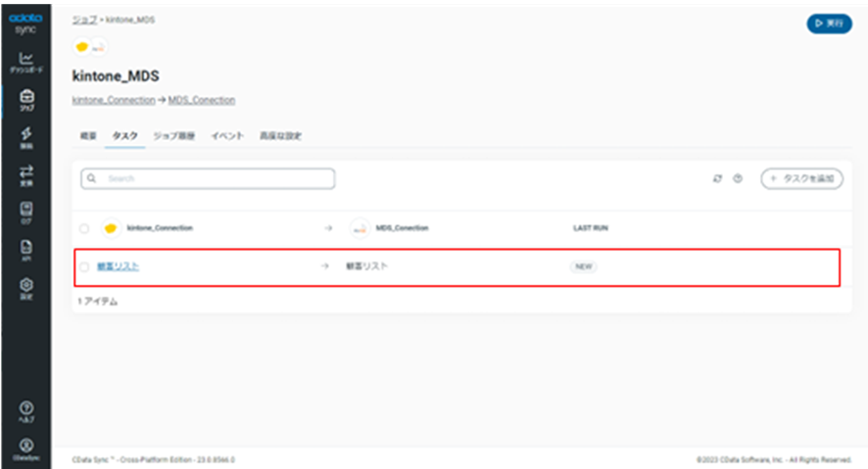Click the kintone icon under the breadcrumb
This screenshot has width=868, height=469.
(82, 47)
